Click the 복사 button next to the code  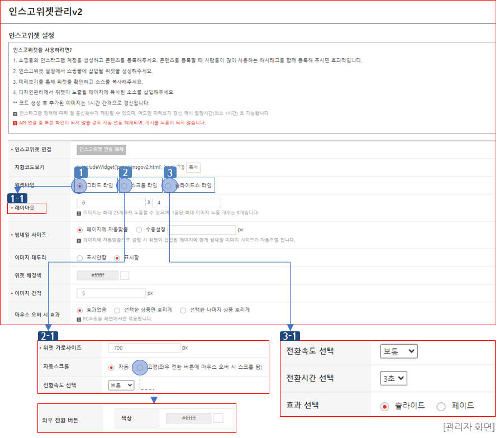tap(193, 167)
